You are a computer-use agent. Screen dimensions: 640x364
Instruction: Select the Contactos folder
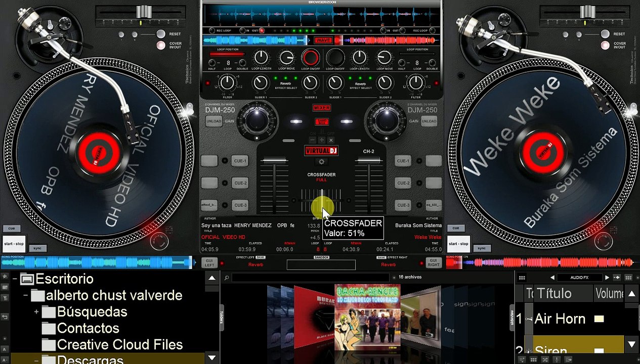88,328
